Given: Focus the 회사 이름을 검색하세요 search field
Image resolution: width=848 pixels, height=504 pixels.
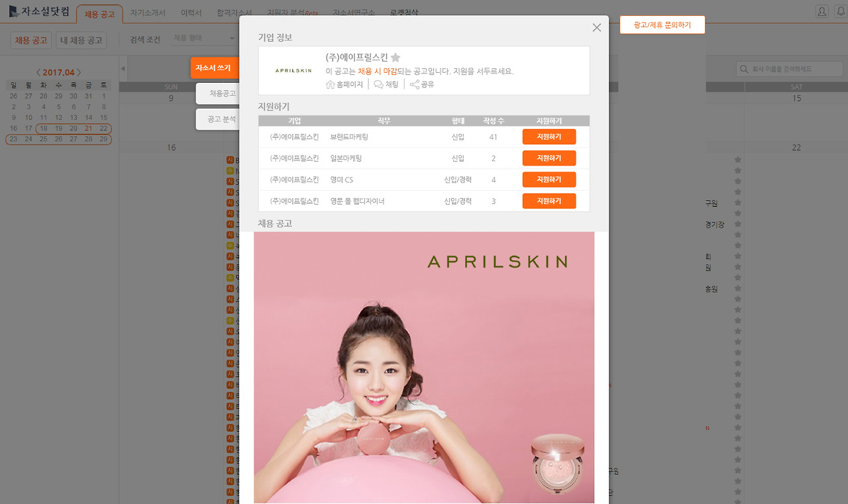Looking at the screenshot, I should [x=789, y=69].
